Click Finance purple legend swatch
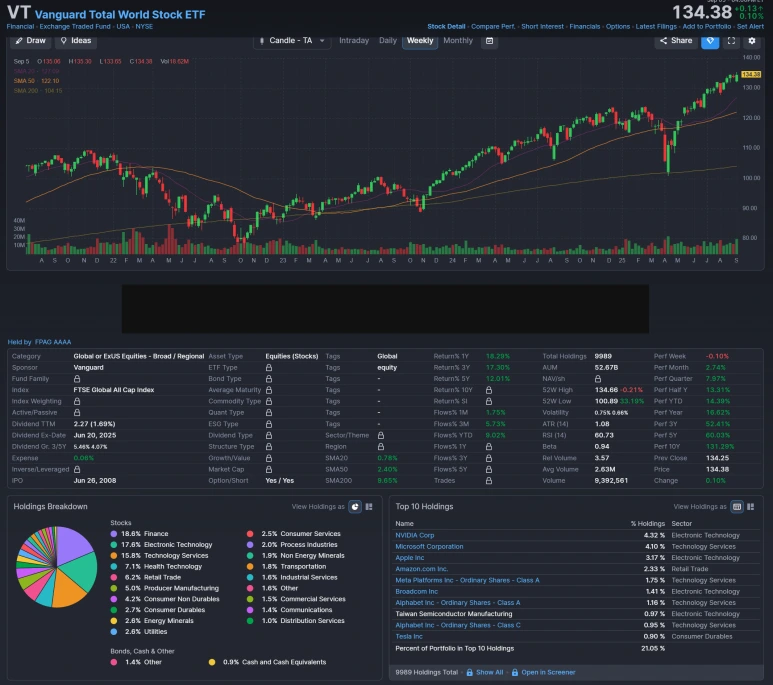The height and width of the screenshot is (685, 773). click(114, 534)
